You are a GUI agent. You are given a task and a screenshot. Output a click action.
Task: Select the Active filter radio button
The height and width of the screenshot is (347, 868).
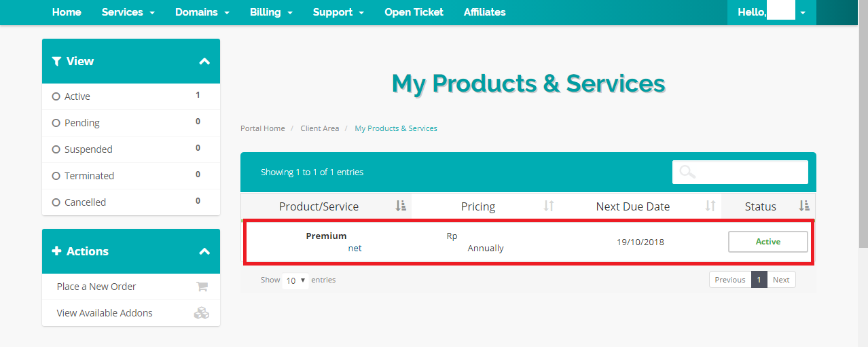tap(56, 96)
